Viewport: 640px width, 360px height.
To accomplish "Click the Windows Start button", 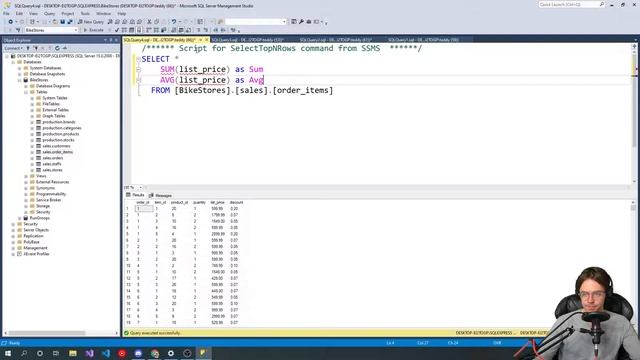I will (8, 353).
